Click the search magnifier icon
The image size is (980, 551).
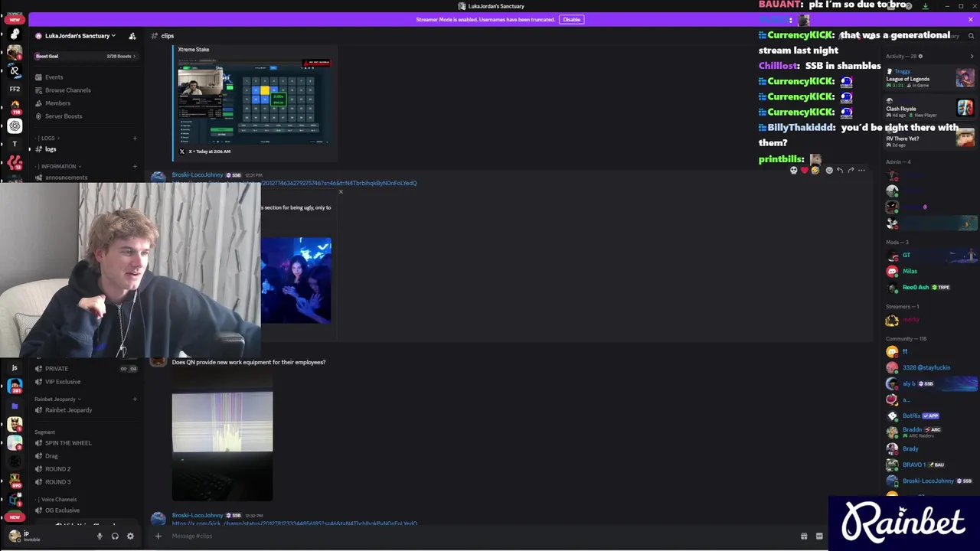pyautogui.click(x=971, y=35)
